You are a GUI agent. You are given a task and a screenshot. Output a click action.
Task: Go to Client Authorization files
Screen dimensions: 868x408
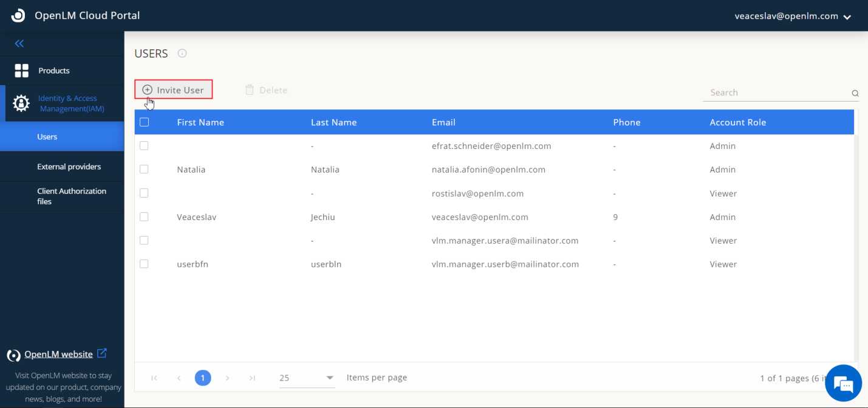pyautogui.click(x=71, y=196)
